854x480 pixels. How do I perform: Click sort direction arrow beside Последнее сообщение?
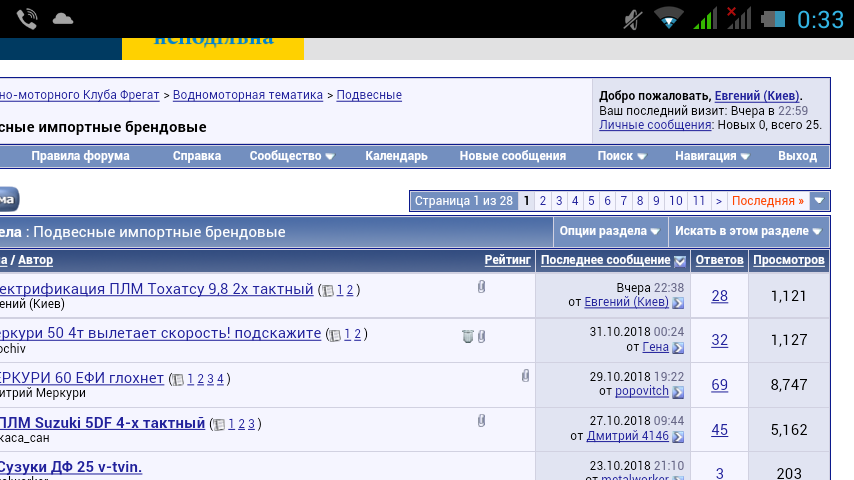point(680,261)
